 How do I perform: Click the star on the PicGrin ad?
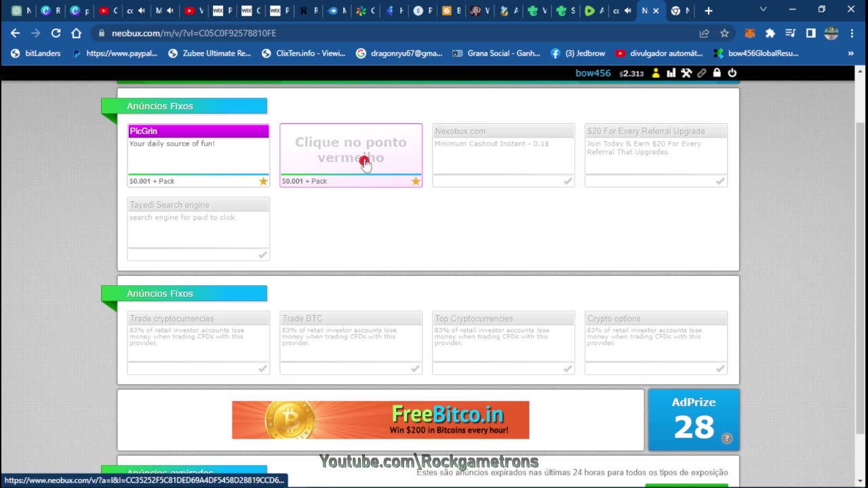(263, 181)
